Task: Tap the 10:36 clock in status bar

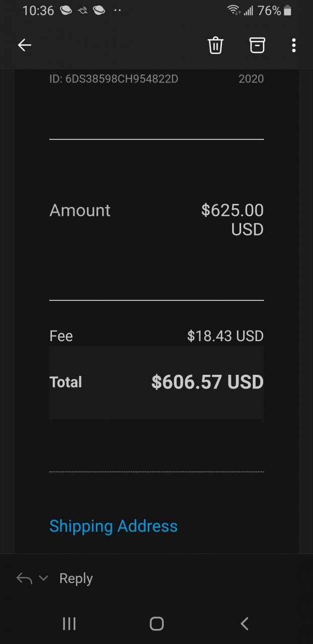Action: 38,11
